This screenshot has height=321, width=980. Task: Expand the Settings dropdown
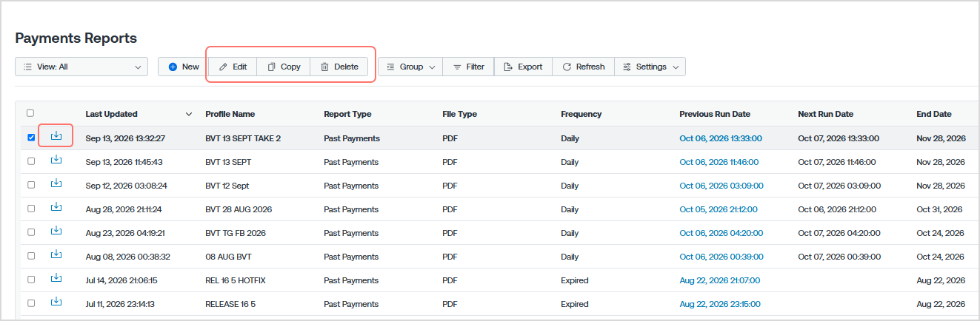click(x=650, y=67)
